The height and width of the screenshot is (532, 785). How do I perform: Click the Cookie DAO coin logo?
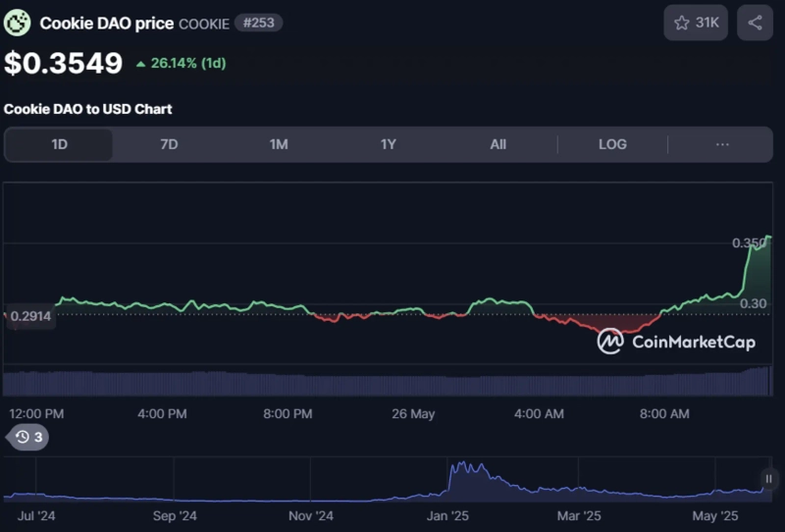(x=18, y=23)
